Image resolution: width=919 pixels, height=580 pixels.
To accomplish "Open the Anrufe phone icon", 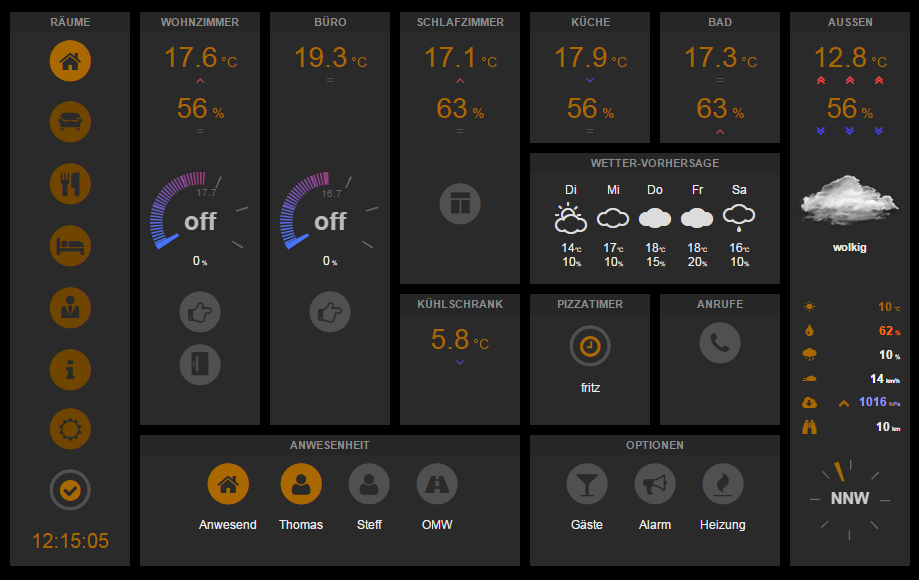I will [x=720, y=343].
